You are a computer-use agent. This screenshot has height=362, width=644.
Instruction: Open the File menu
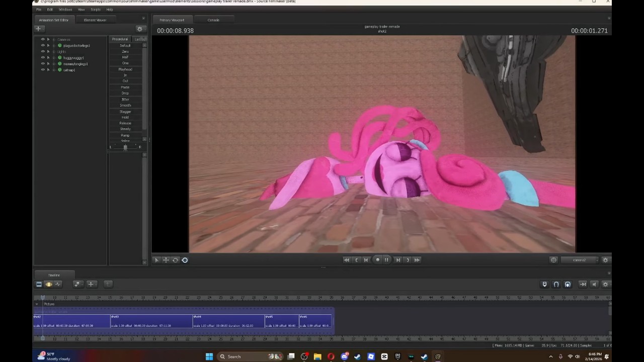pyautogui.click(x=39, y=10)
